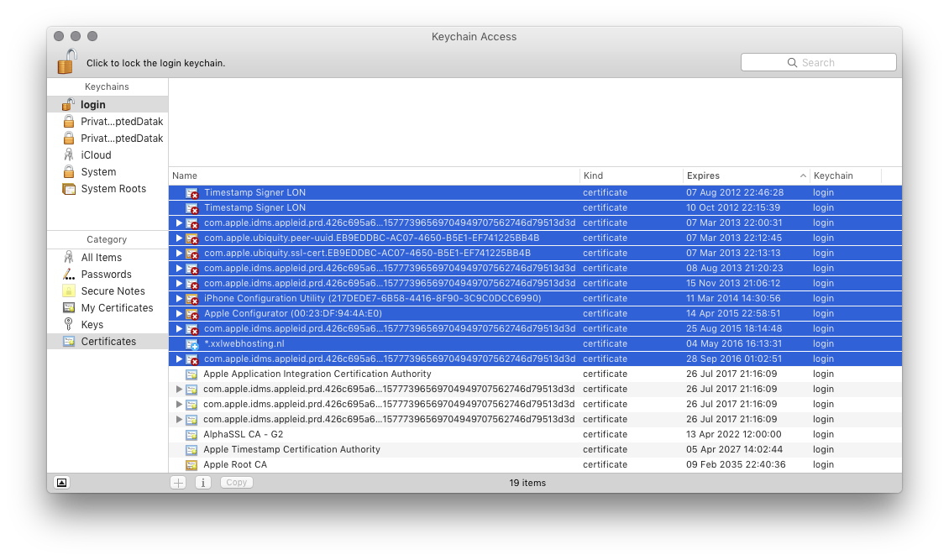The width and height of the screenshot is (949, 560).
Task: Click the add item plus button
Action: pyautogui.click(x=179, y=483)
